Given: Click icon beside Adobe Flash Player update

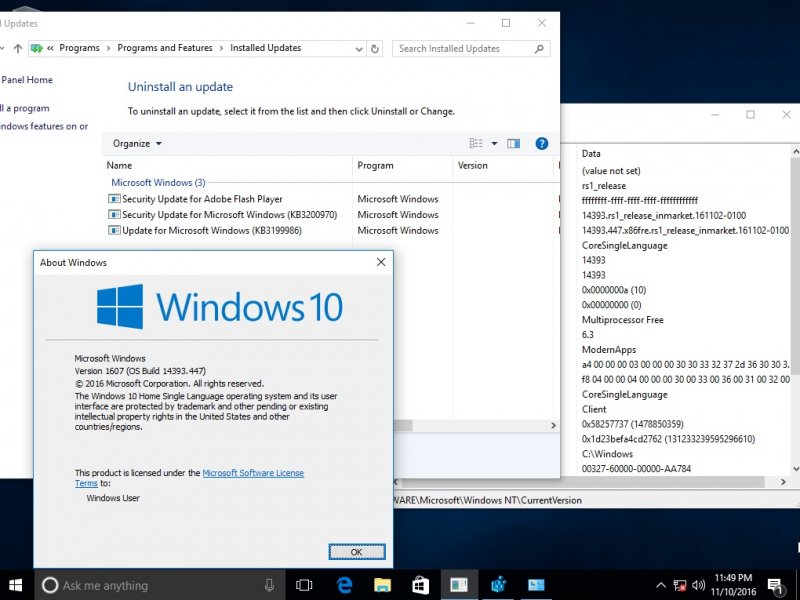Looking at the screenshot, I should pos(114,199).
